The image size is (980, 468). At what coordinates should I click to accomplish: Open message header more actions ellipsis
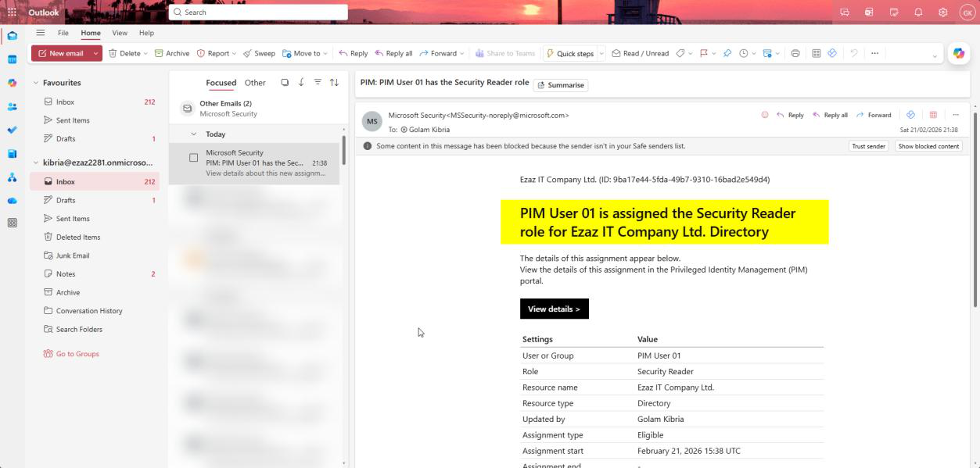point(956,115)
